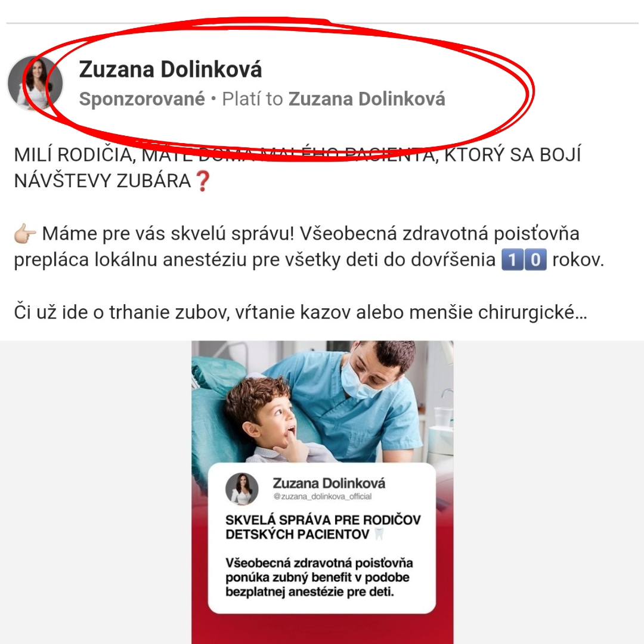The width and height of the screenshot is (644, 644).
Task: Click the 'Či už ide o trhanie' paragraph
Action: click(301, 312)
